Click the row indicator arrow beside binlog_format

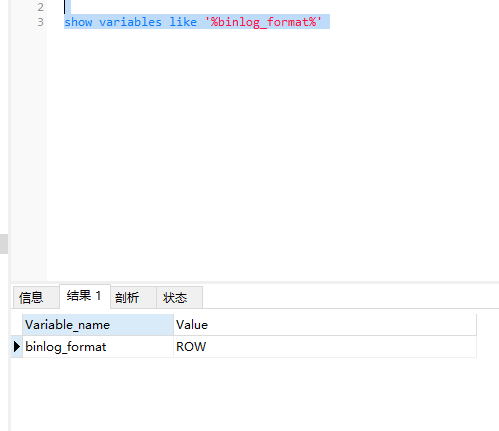(17, 347)
